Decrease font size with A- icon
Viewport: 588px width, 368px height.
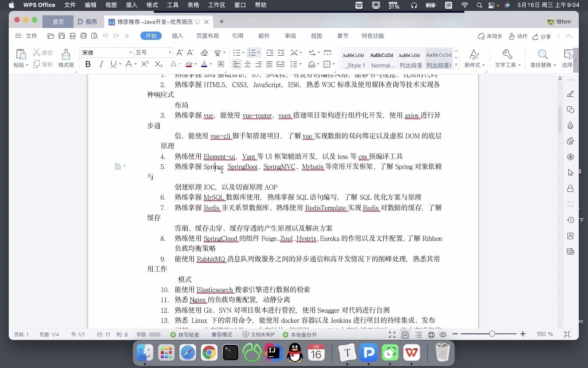click(190, 53)
